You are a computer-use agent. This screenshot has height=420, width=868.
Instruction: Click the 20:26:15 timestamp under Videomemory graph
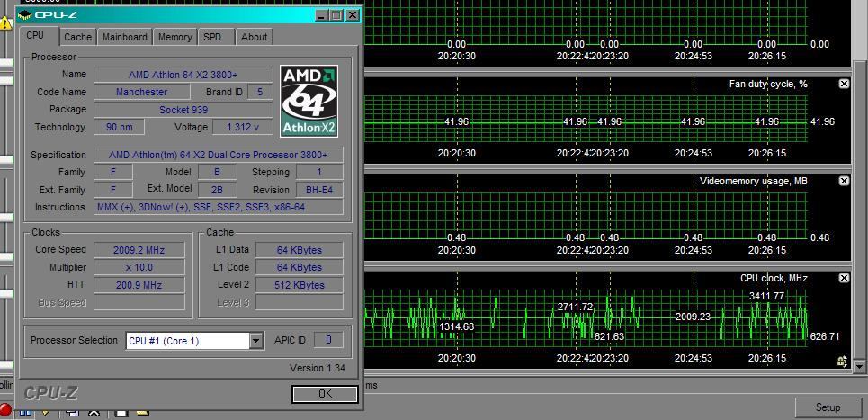click(766, 250)
